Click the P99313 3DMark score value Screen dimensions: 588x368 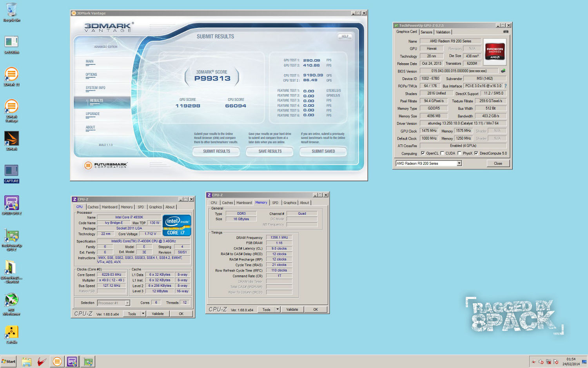tap(212, 78)
